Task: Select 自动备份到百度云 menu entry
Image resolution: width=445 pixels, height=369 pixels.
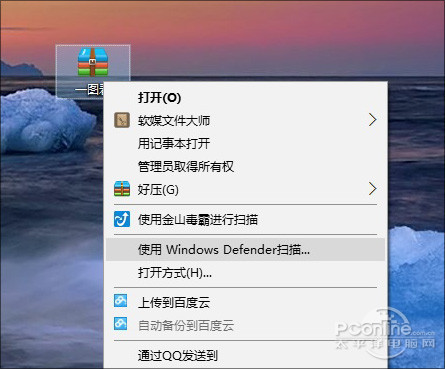Action: point(245,325)
